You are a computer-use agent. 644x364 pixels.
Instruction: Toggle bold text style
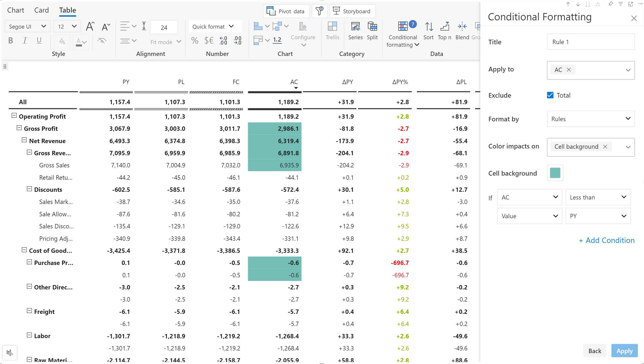tap(10, 40)
